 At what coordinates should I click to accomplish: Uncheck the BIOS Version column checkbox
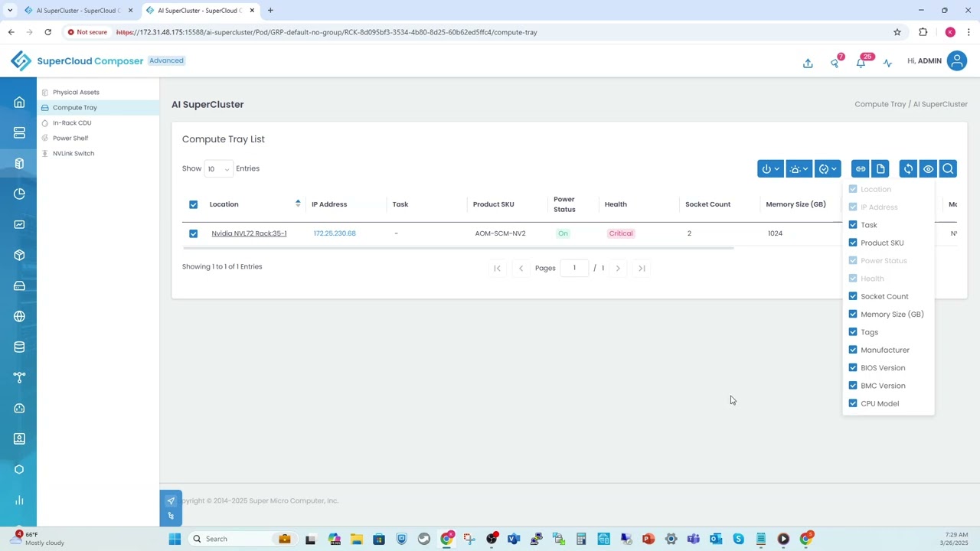[x=853, y=367]
